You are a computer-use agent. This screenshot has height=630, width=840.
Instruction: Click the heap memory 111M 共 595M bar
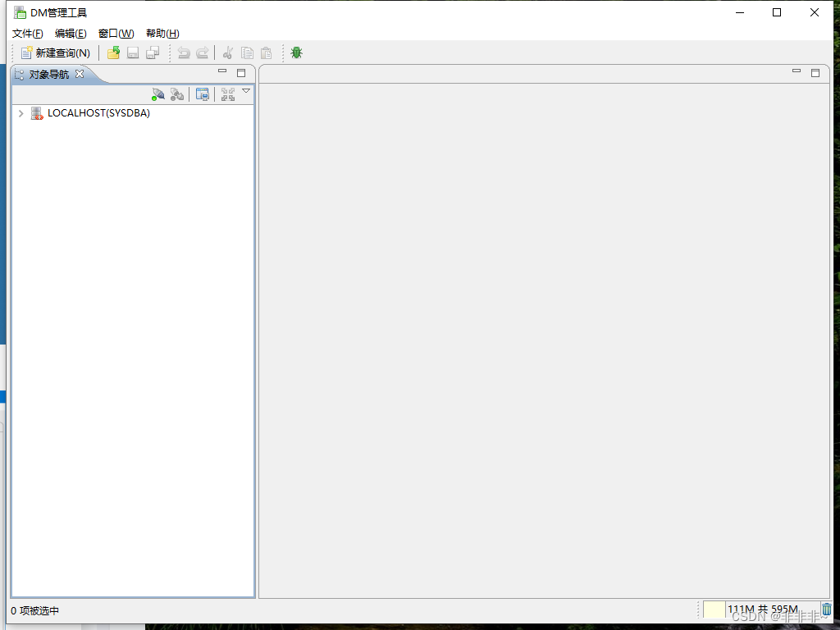click(x=760, y=609)
